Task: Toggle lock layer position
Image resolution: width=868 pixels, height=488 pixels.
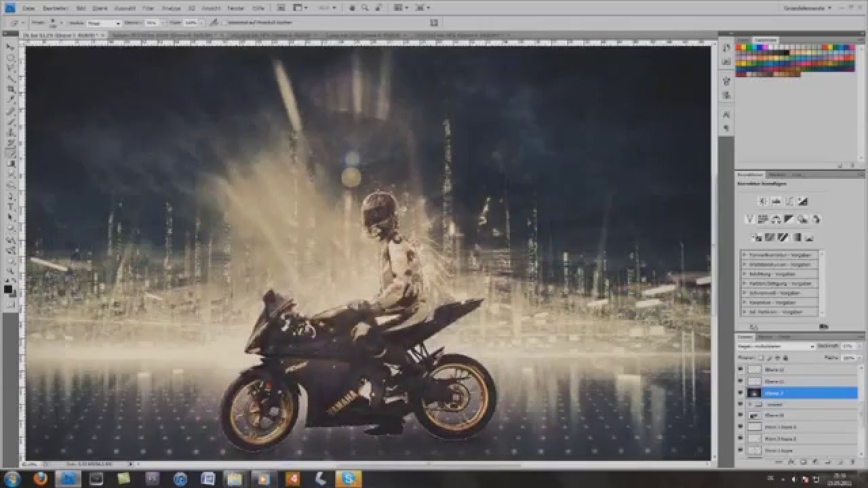Action: 777,357
